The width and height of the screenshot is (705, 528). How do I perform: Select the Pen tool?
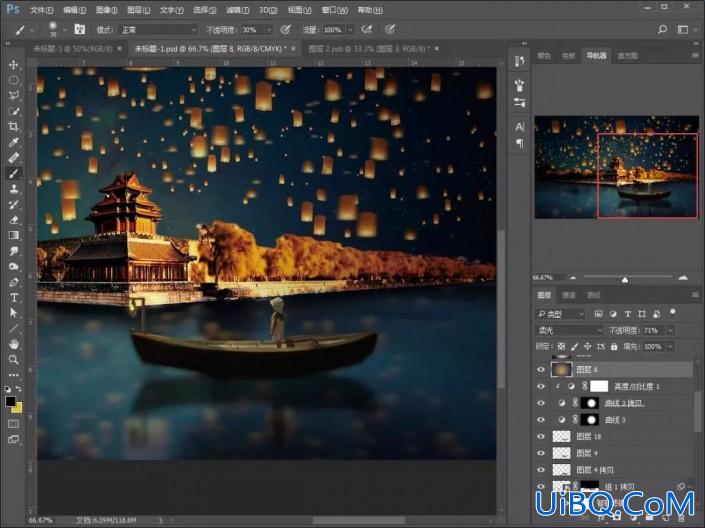click(13, 282)
